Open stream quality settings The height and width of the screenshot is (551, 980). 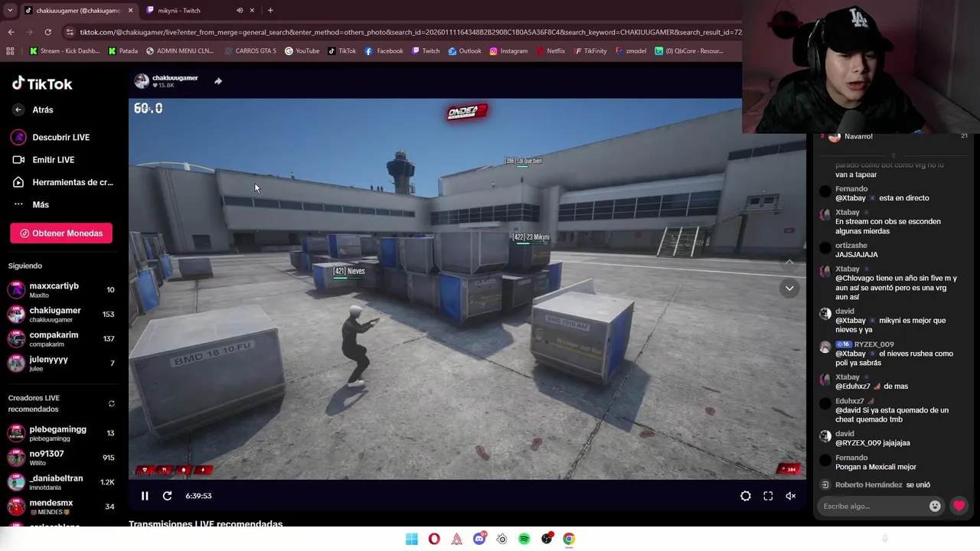click(x=746, y=496)
